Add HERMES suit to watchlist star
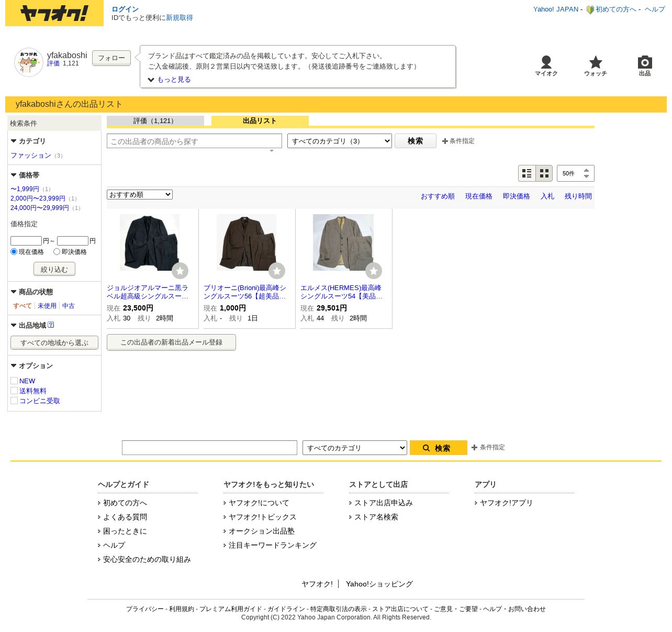 click(x=374, y=271)
